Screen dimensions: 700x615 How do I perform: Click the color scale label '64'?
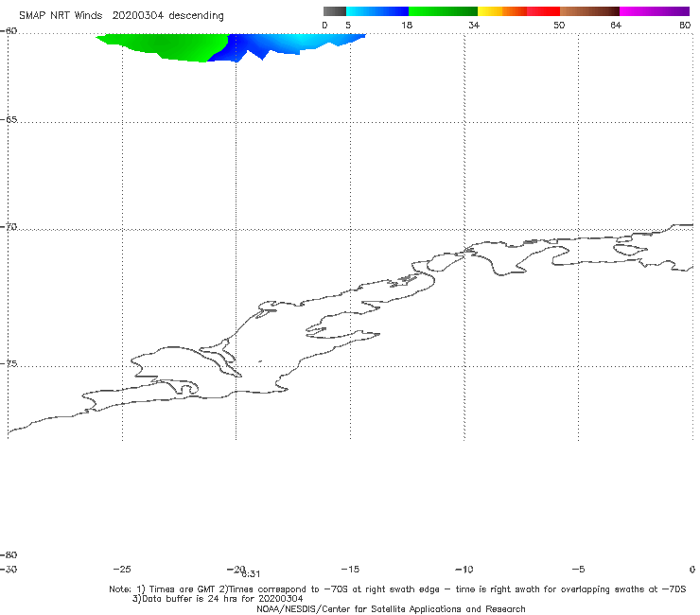tap(616, 25)
